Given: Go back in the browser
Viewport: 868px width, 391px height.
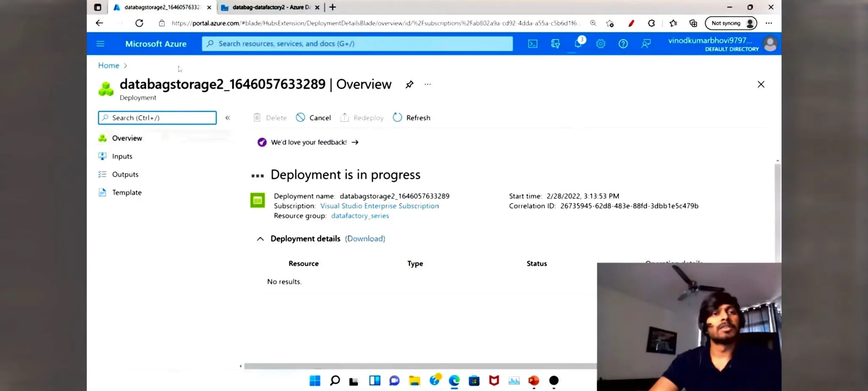Looking at the screenshot, I should [99, 23].
